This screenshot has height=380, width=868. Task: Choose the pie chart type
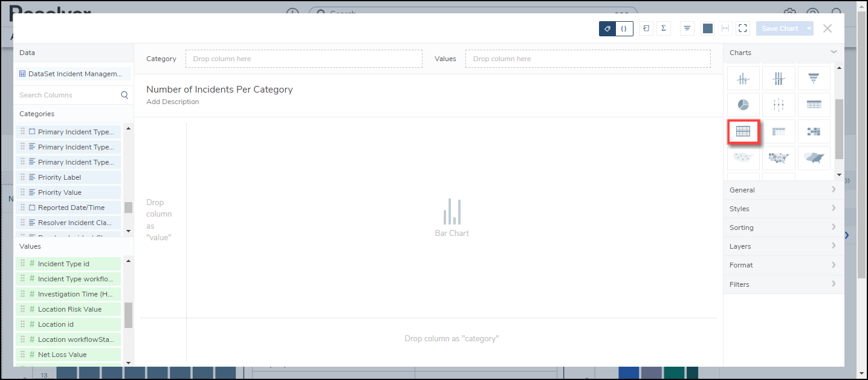743,105
